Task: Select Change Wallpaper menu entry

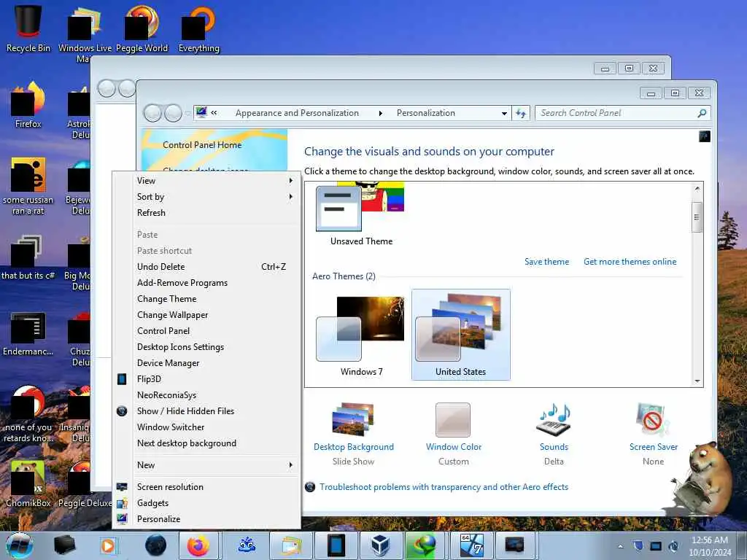Action: click(x=206, y=315)
